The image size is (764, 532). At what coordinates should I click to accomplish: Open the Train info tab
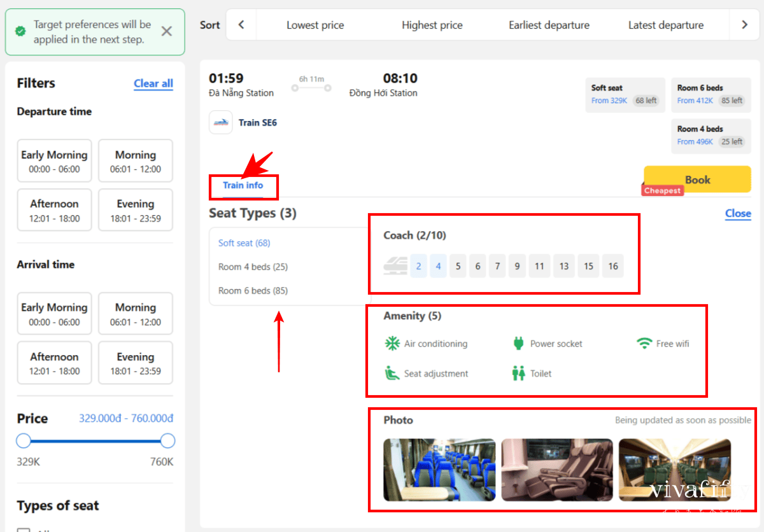pos(243,185)
